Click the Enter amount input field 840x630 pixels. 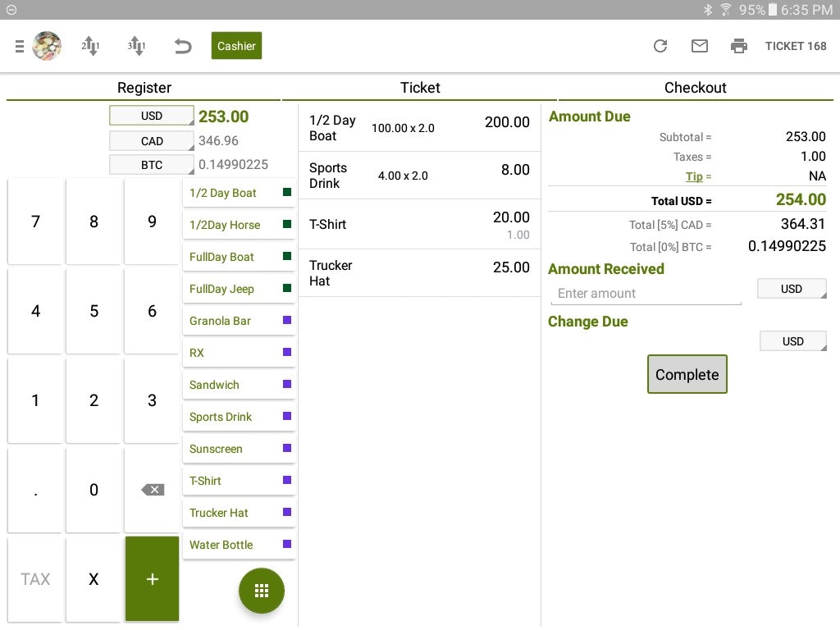pos(646,293)
